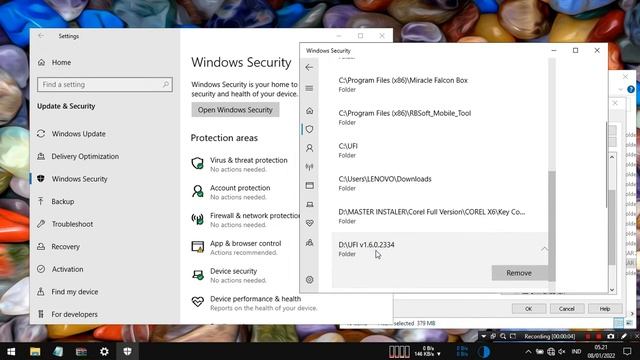Show hidden tray icons chevron
The width and height of the screenshot is (640, 360).
pyautogui.click(x=528, y=351)
